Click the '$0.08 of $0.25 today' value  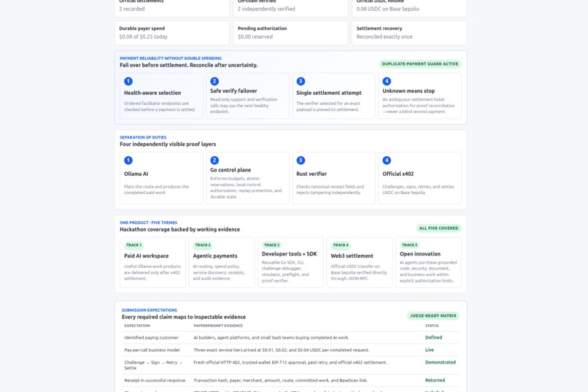(143, 36)
